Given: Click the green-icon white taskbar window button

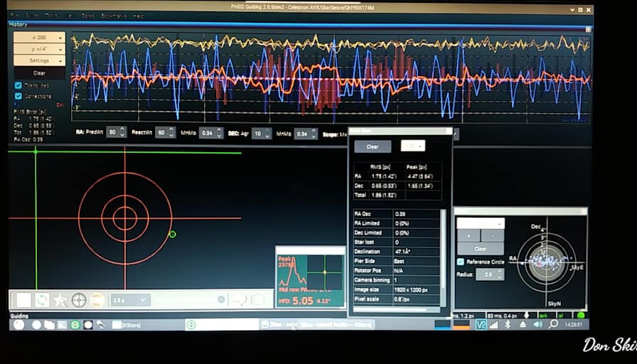Looking at the screenshot, I should 222,325.
